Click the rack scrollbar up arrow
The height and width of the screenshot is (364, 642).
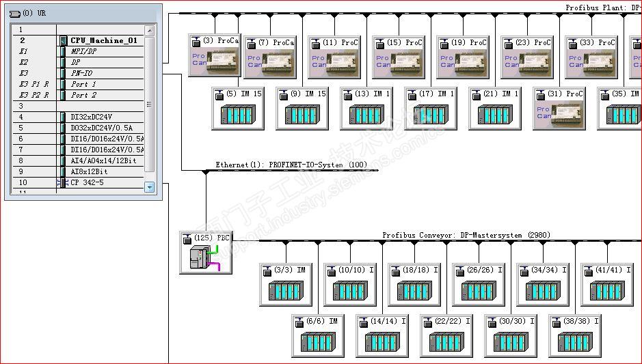point(150,31)
